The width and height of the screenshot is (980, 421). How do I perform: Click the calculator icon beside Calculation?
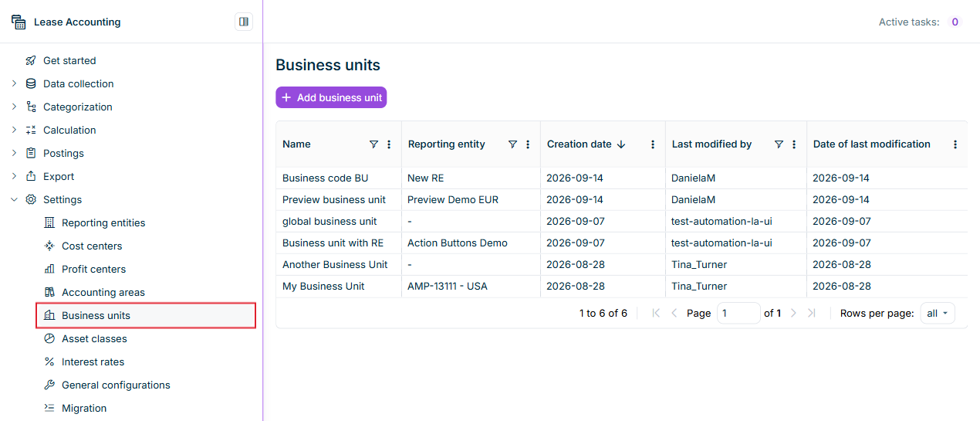pyautogui.click(x=31, y=130)
